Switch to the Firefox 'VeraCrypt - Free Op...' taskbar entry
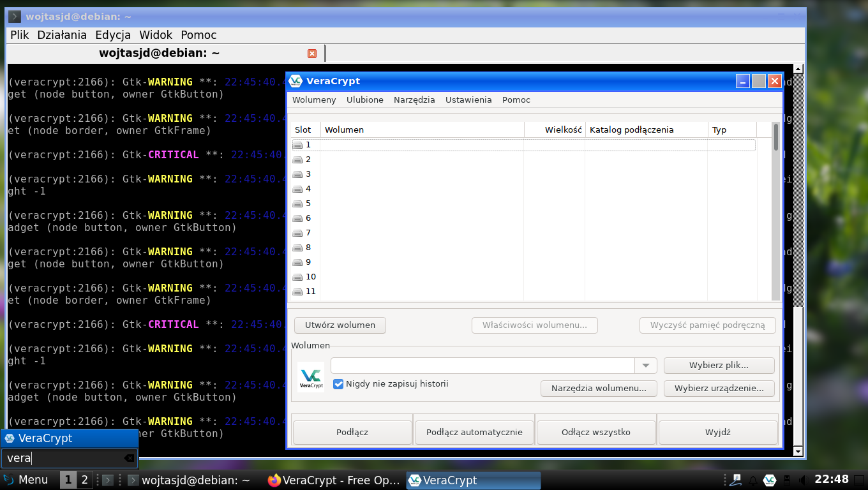Viewport: 868px width, 490px height. tap(335, 480)
